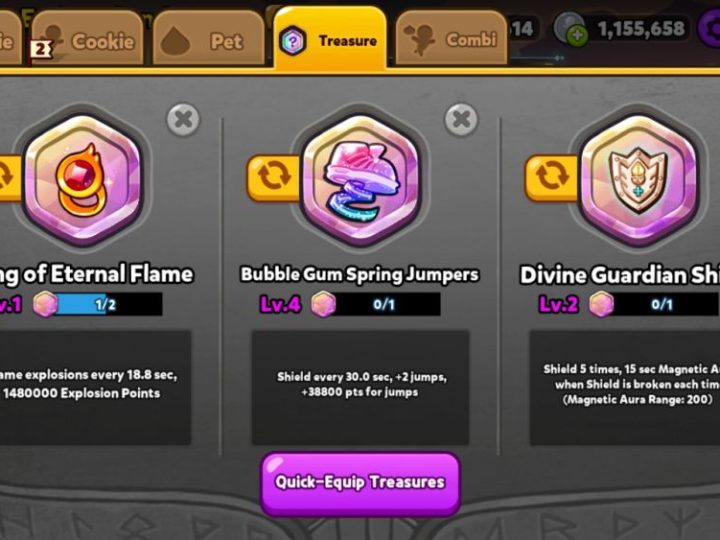The image size is (720, 540).
Task: Select the Treasure tab
Action: pos(330,39)
